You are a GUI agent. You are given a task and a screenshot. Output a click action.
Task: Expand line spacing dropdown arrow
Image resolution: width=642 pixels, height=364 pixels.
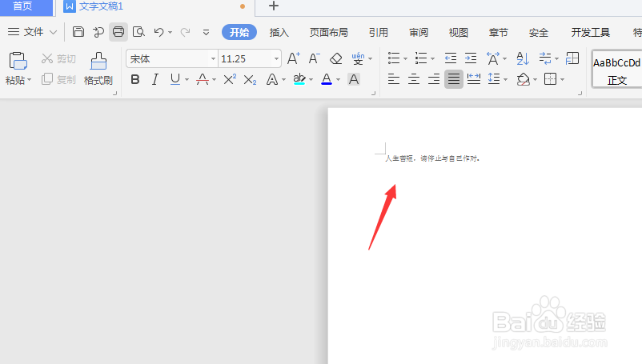[x=506, y=79]
